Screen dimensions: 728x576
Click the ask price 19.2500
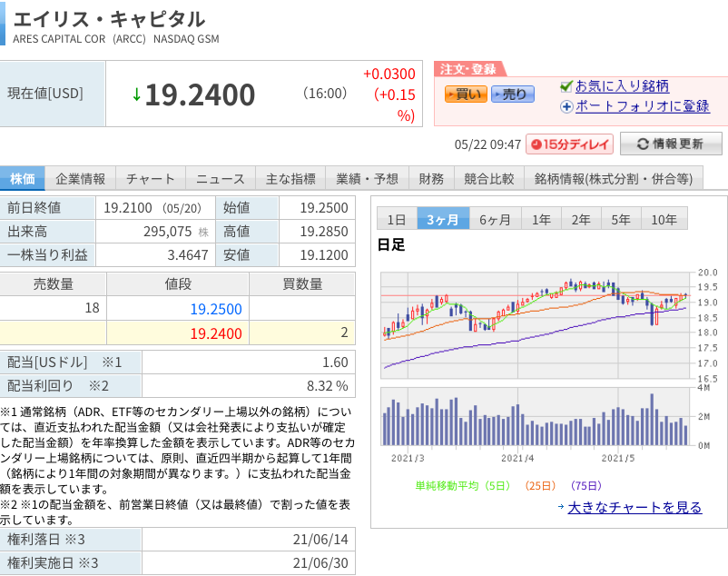(216, 309)
